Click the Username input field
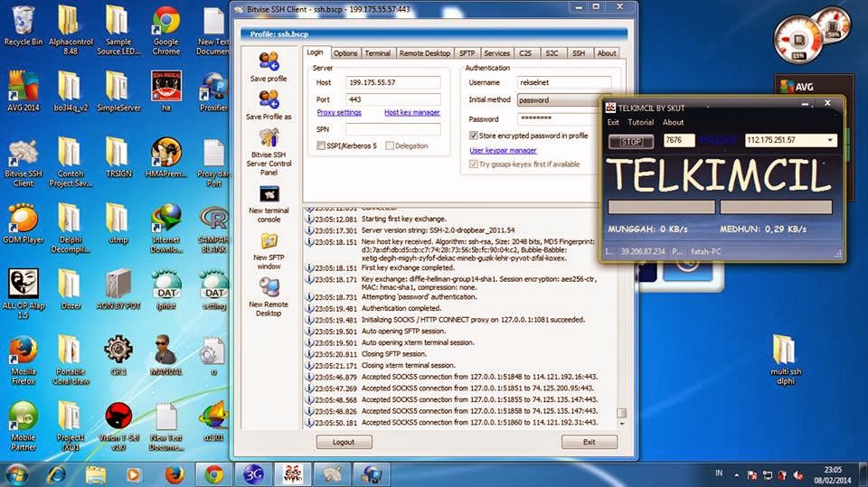Screen dimensions: 868x487 click(563, 82)
